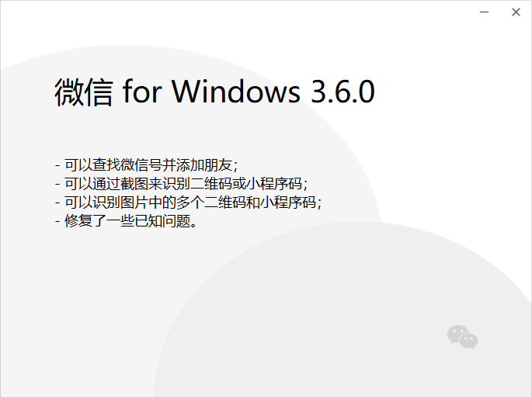The width and height of the screenshot is (532, 398).
Task: Minimize the WeChat update window
Action: (484, 12)
